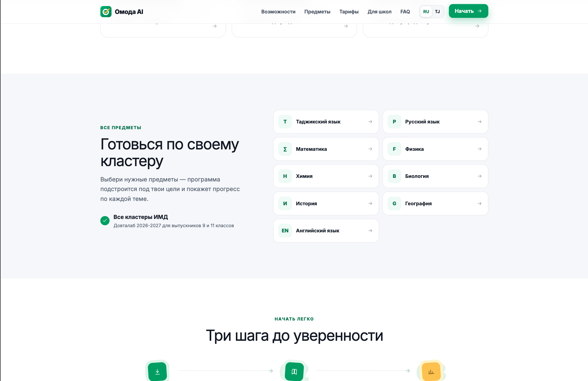Switch language to RU
Image resolution: width=588 pixels, height=381 pixels.
tap(426, 11)
